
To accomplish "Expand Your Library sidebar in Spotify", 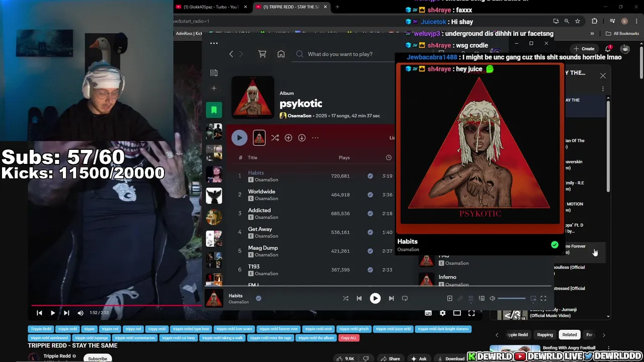I will point(214,73).
